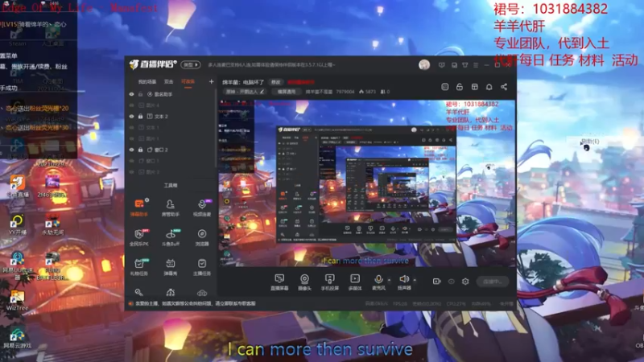The height and width of the screenshot is (362, 644).
Task: Open streaming settings gear in bottom bar
Action: click(x=465, y=282)
